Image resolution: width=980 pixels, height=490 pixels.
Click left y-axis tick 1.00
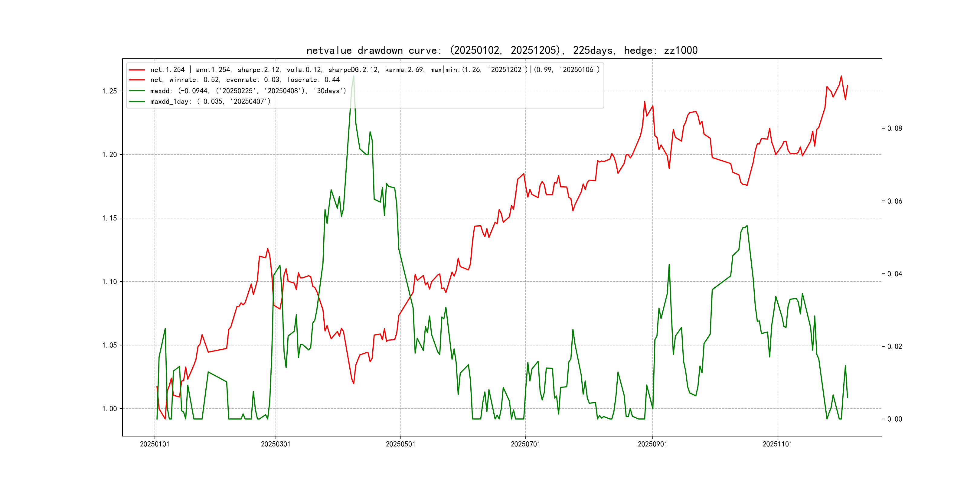pyautogui.click(x=109, y=409)
